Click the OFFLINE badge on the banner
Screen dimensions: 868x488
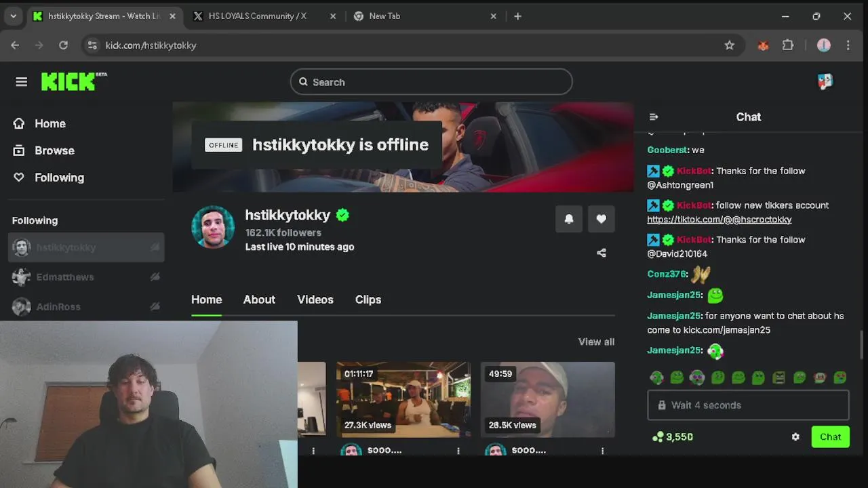pyautogui.click(x=223, y=145)
